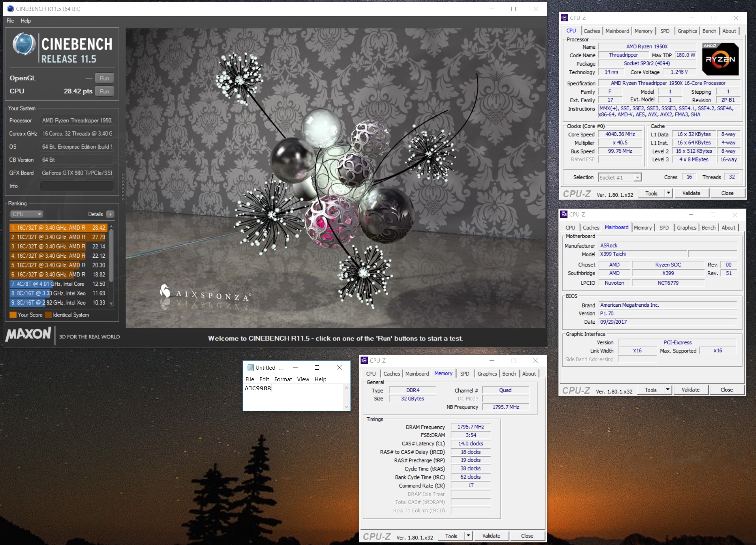Open the Cinebench File menu
The height and width of the screenshot is (545, 756).
pyautogui.click(x=10, y=21)
